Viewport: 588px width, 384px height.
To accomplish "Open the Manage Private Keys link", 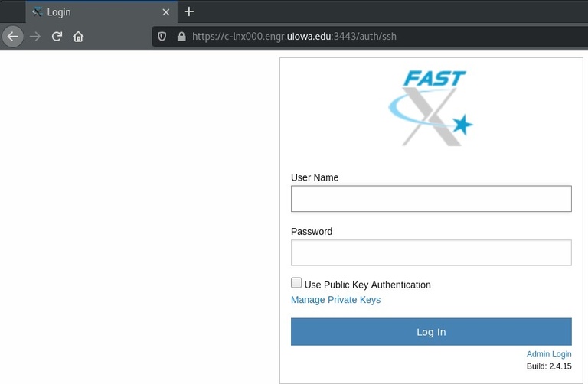I will click(335, 300).
